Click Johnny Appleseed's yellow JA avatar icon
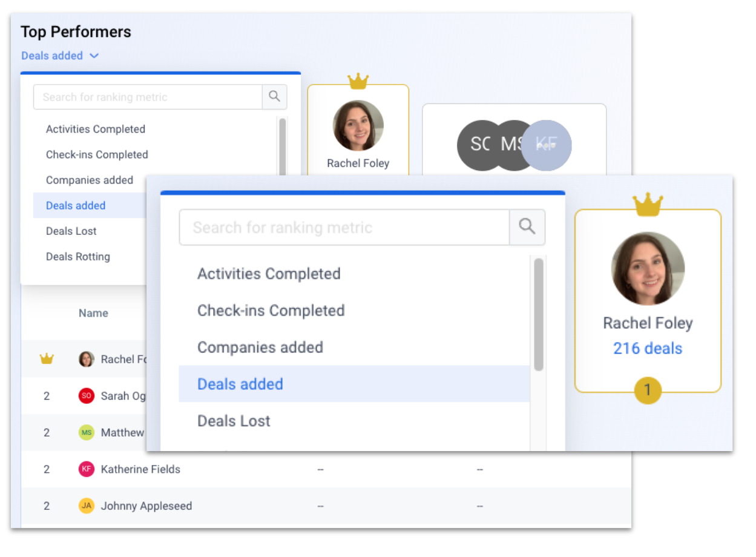The width and height of the screenshot is (756, 557). [86, 506]
